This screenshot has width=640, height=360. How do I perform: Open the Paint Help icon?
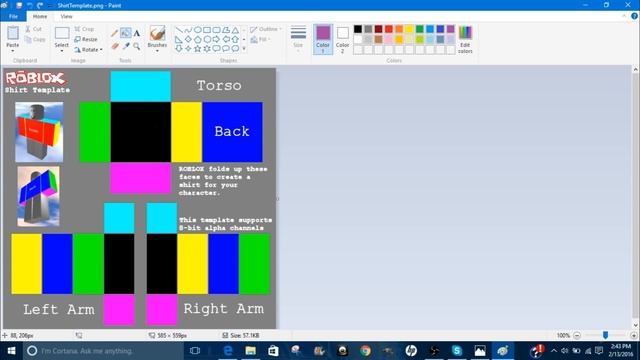pyautogui.click(x=634, y=16)
